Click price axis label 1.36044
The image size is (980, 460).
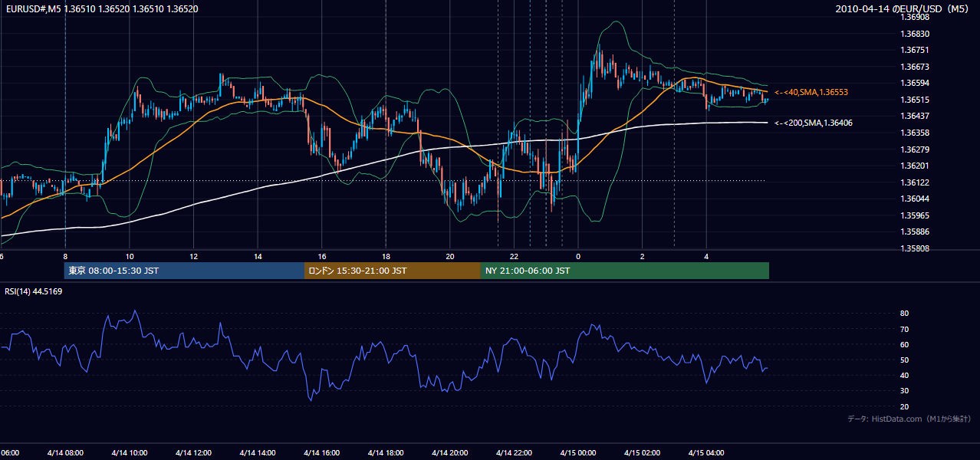(x=916, y=199)
